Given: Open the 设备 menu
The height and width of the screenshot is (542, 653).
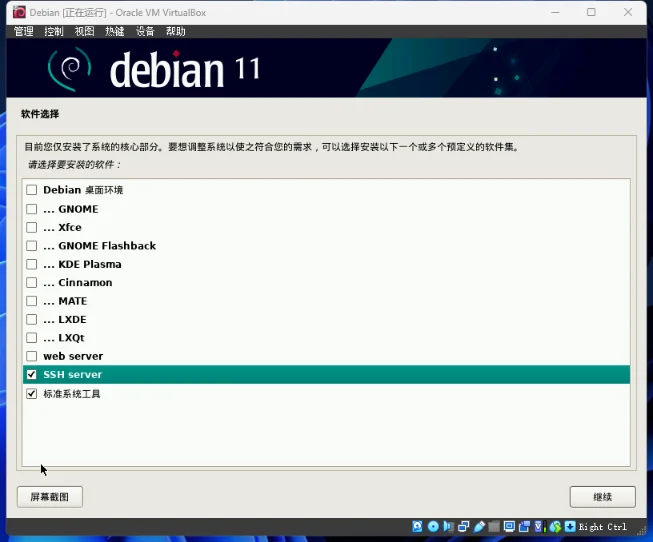Looking at the screenshot, I should [145, 31].
